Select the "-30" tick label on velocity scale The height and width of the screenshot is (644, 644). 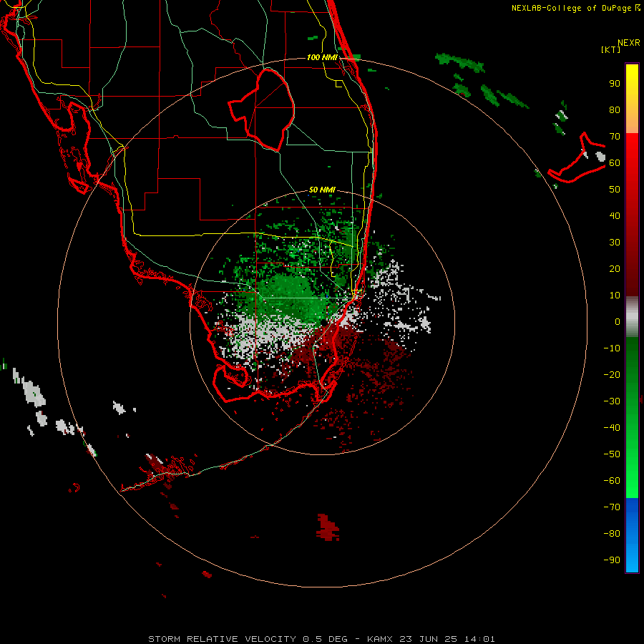(612, 401)
